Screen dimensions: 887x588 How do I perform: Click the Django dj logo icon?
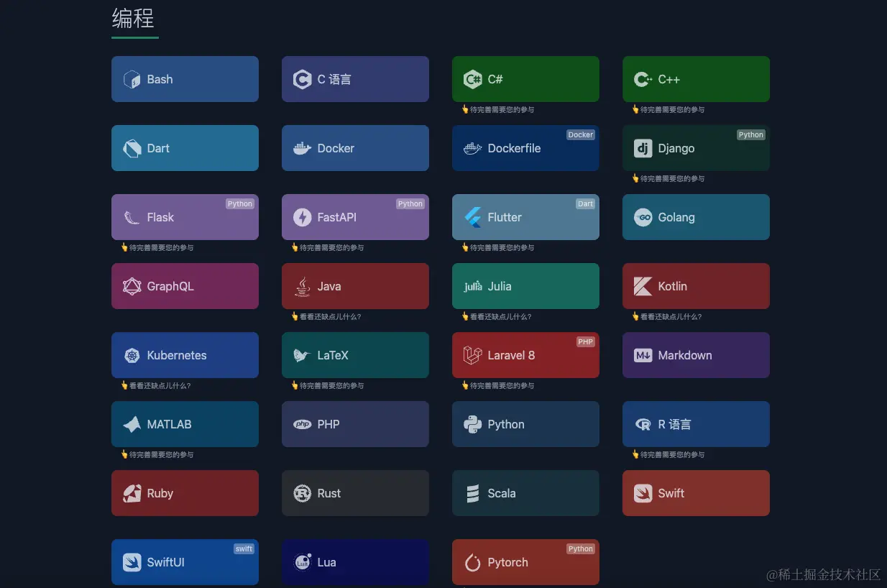[x=643, y=148]
